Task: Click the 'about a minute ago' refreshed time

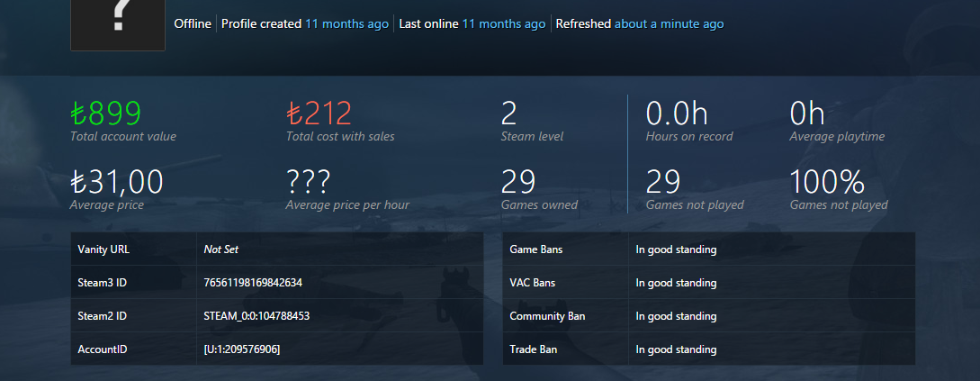Action: pos(670,24)
